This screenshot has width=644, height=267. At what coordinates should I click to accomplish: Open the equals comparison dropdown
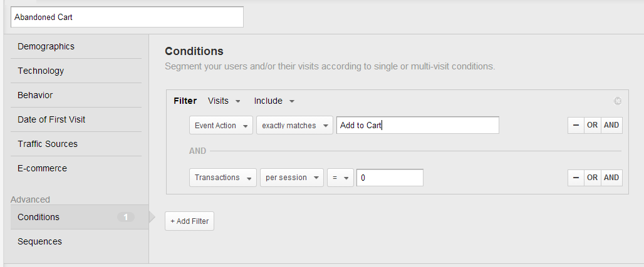[x=341, y=178]
